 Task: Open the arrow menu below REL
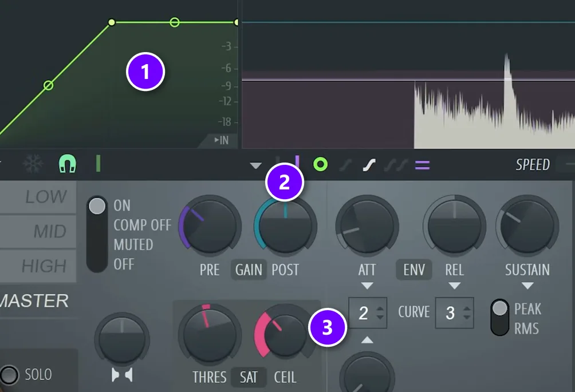454,286
